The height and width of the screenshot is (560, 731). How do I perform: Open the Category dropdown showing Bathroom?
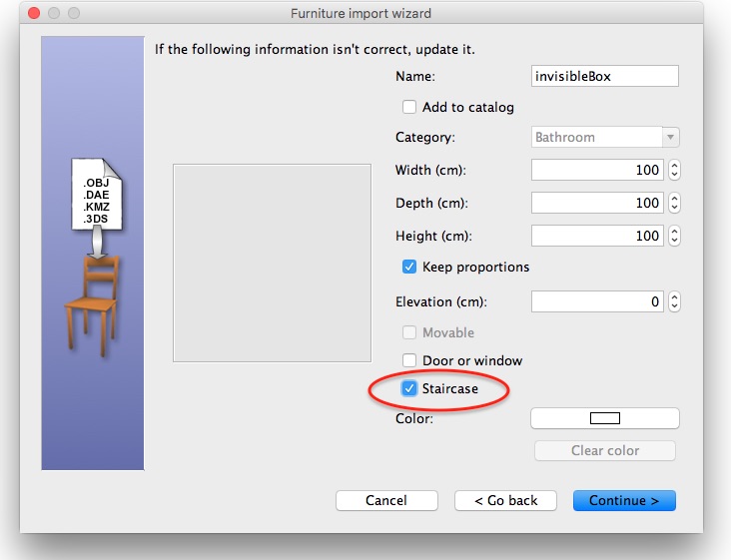(605, 138)
